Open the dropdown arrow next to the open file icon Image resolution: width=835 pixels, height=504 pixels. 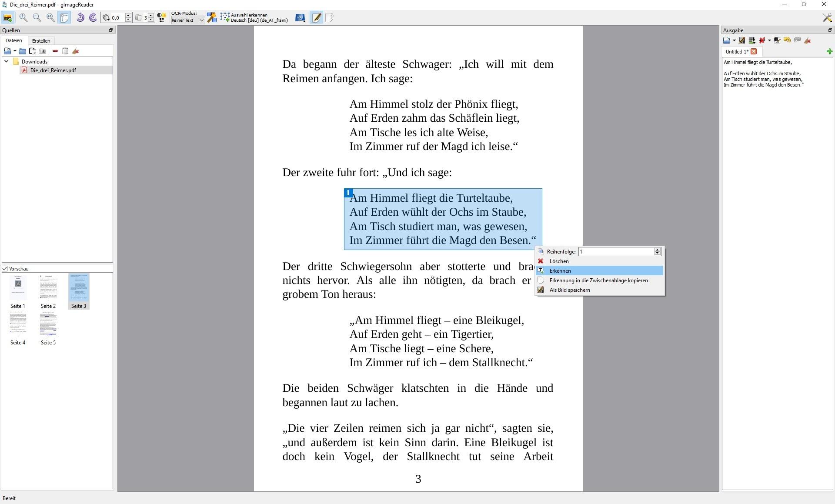tap(15, 51)
